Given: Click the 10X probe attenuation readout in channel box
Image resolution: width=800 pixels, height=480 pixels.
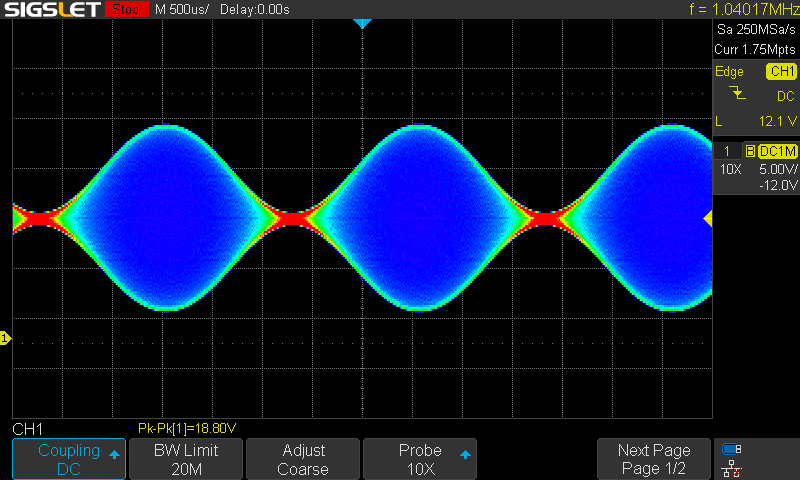Looking at the screenshot, I should click(730, 169).
